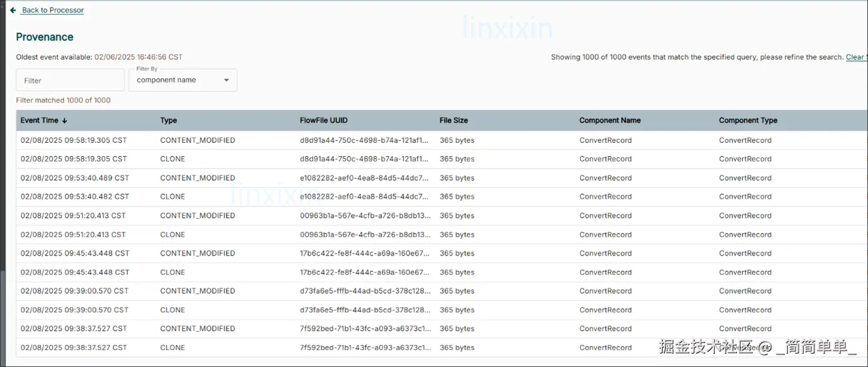The height and width of the screenshot is (367, 868).
Task: Click the back arrow icon beside Back to Processor
Action: click(x=13, y=10)
